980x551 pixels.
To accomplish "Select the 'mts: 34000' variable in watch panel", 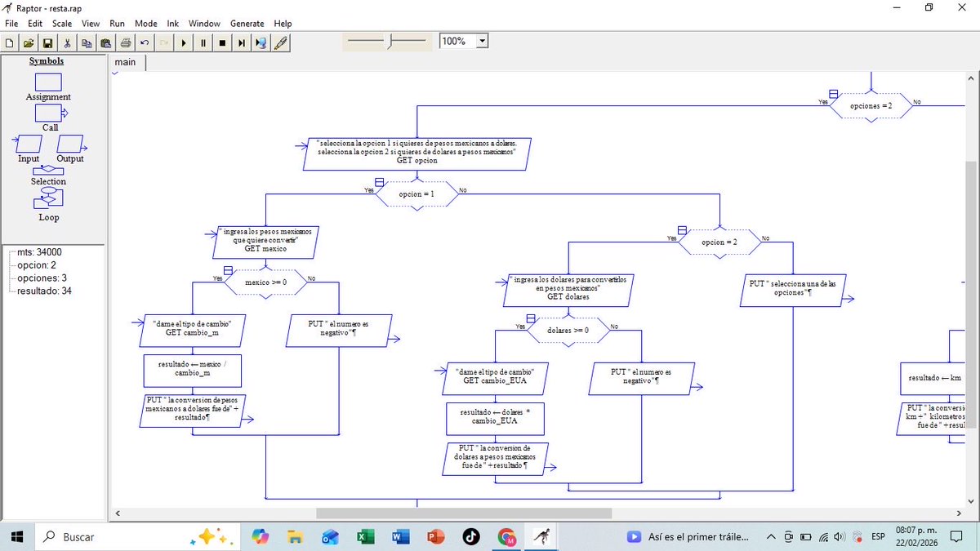I will pos(39,252).
